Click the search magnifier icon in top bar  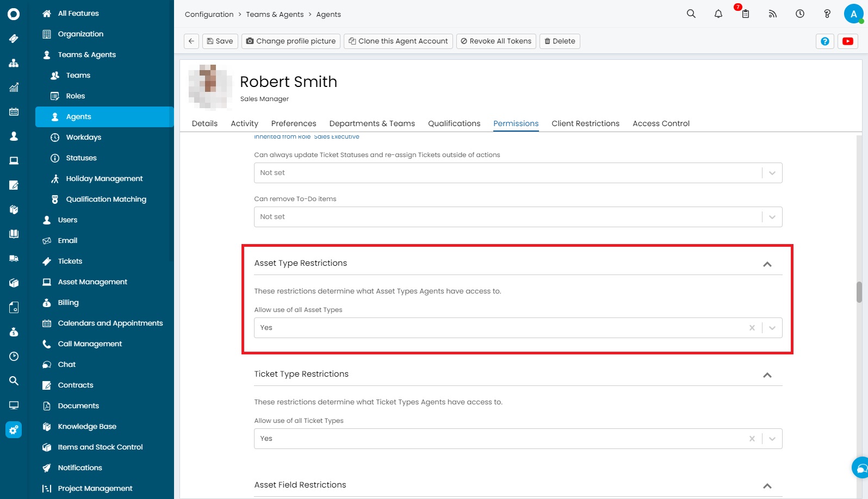[691, 14]
